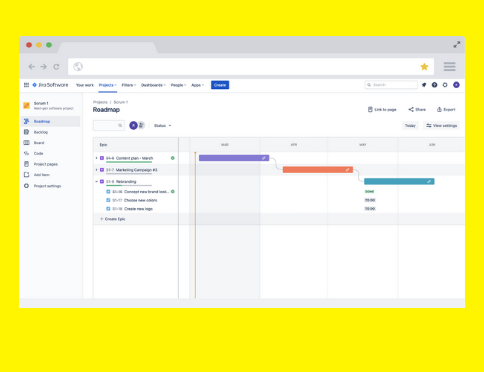Click the Backlog sidebar icon
Image resolution: width=484 pixels, height=372 pixels.
click(26, 132)
